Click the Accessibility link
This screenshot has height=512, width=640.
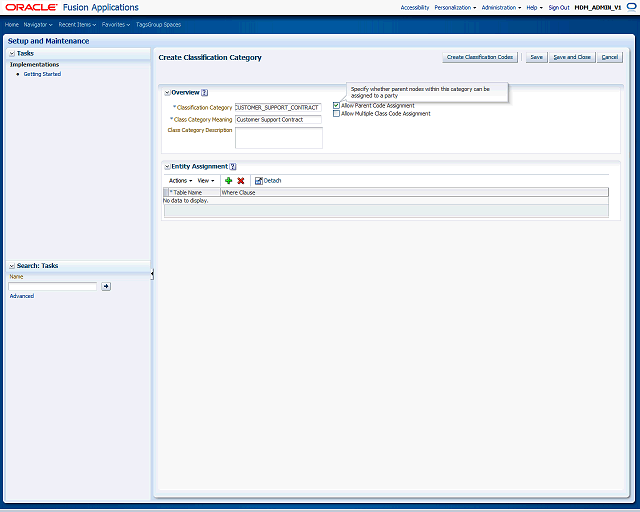[x=415, y=7]
